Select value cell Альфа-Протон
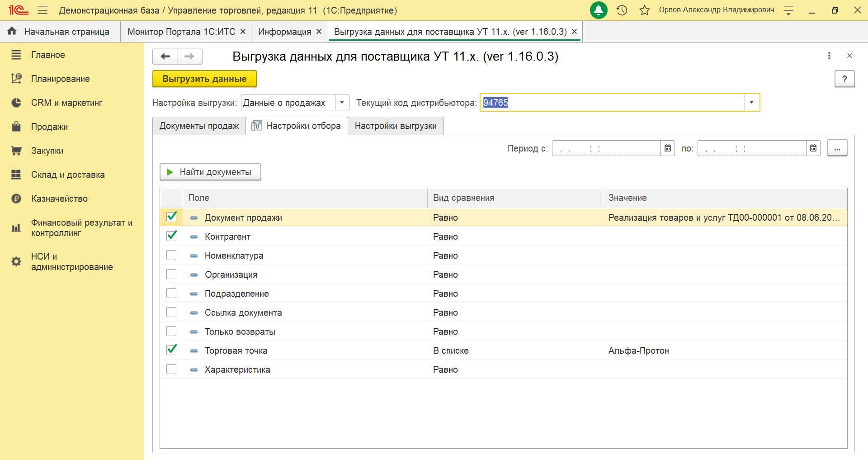Image resolution: width=868 pixels, height=460 pixels. tap(725, 351)
